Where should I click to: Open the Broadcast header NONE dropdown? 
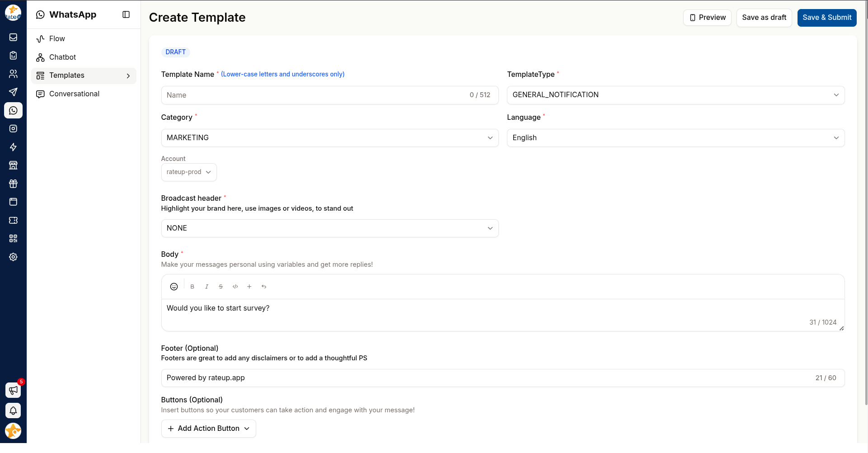tap(330, 228)
